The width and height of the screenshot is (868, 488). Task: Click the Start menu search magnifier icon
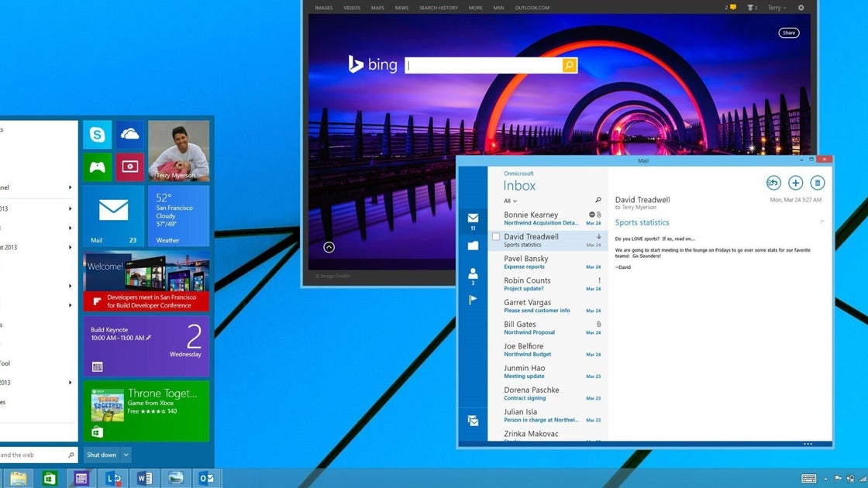[71, 455]
